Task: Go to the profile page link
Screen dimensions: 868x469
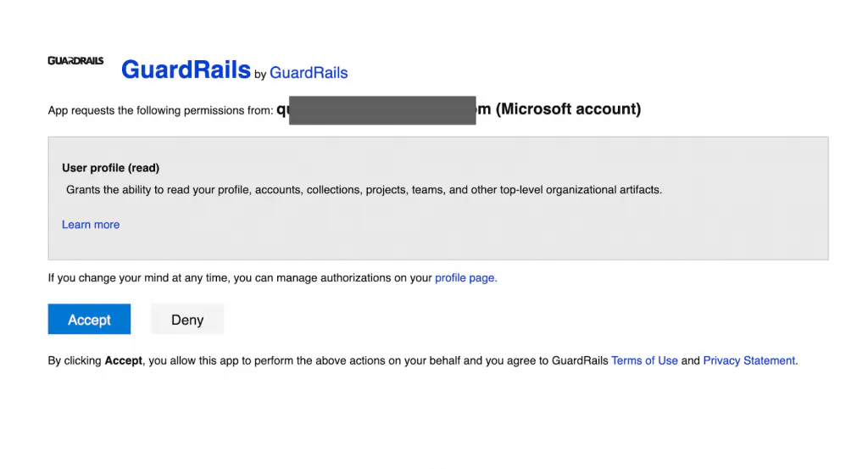Action: pos(465,278)
